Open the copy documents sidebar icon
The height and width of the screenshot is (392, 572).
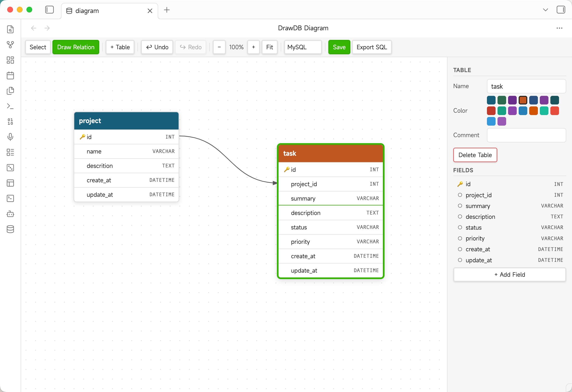click(10, 91)
